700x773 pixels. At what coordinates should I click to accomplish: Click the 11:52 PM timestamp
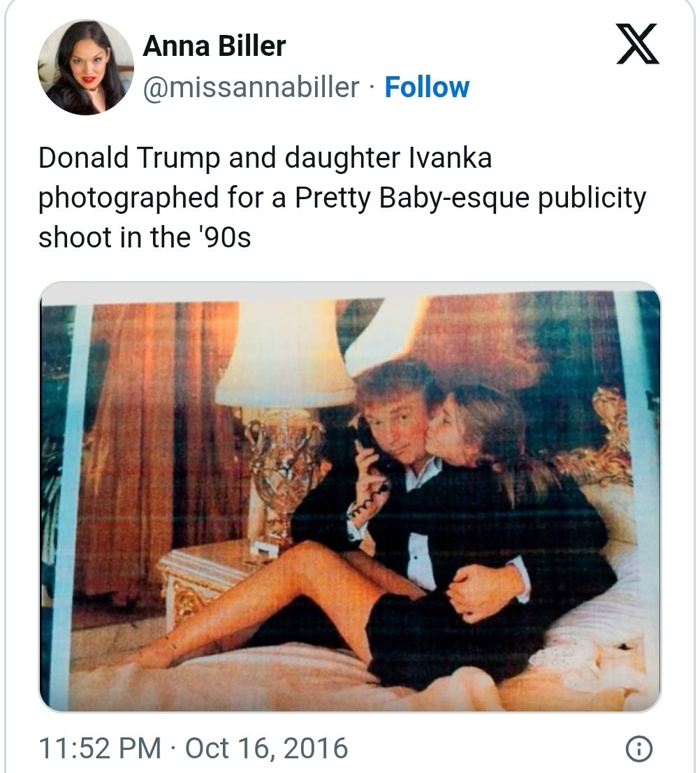100,748
